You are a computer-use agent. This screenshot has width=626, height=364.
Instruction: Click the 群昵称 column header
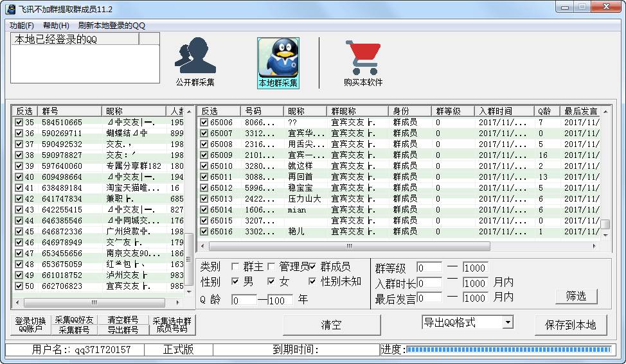click(357, 111)
